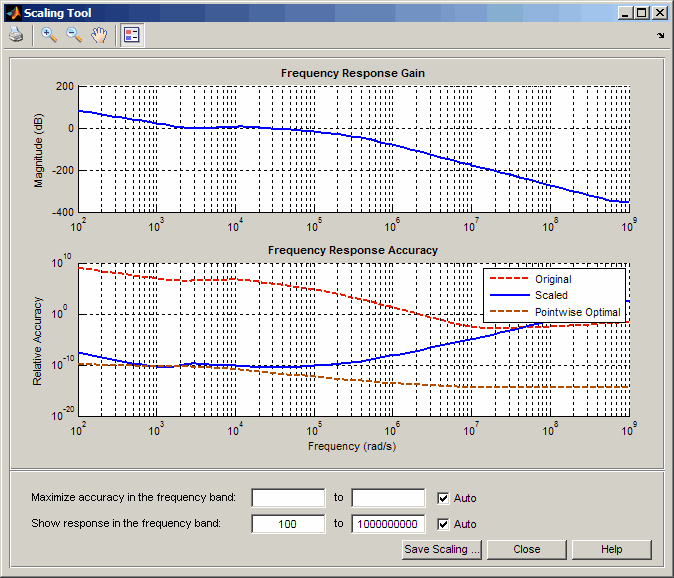Select the Zoom Out tool
Viewport: 674px width, 578px height.
74,35
